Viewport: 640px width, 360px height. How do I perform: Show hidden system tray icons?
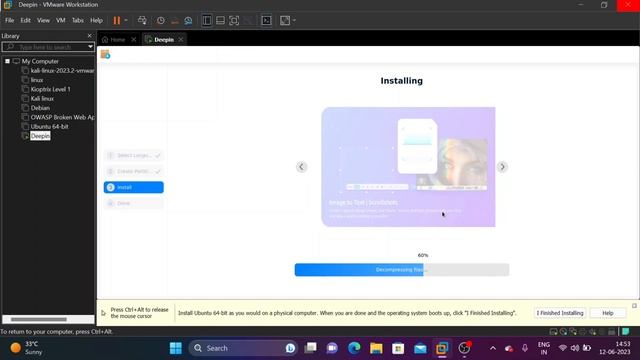point(493,348)
